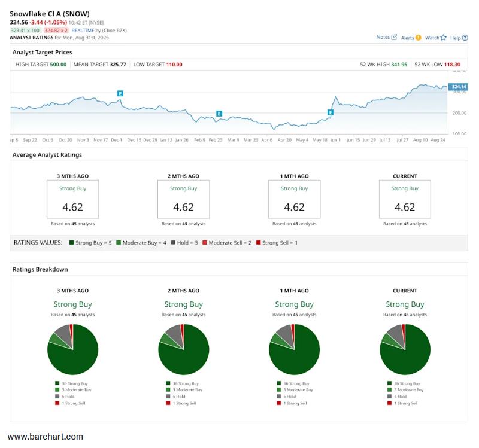Click the 3 MTHS AGO rating box
The height and width of the screenshot is (448, 479).
coord(72,199)
